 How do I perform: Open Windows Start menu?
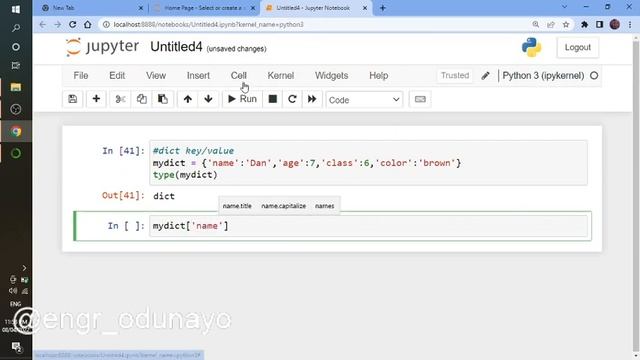[16, 9]
